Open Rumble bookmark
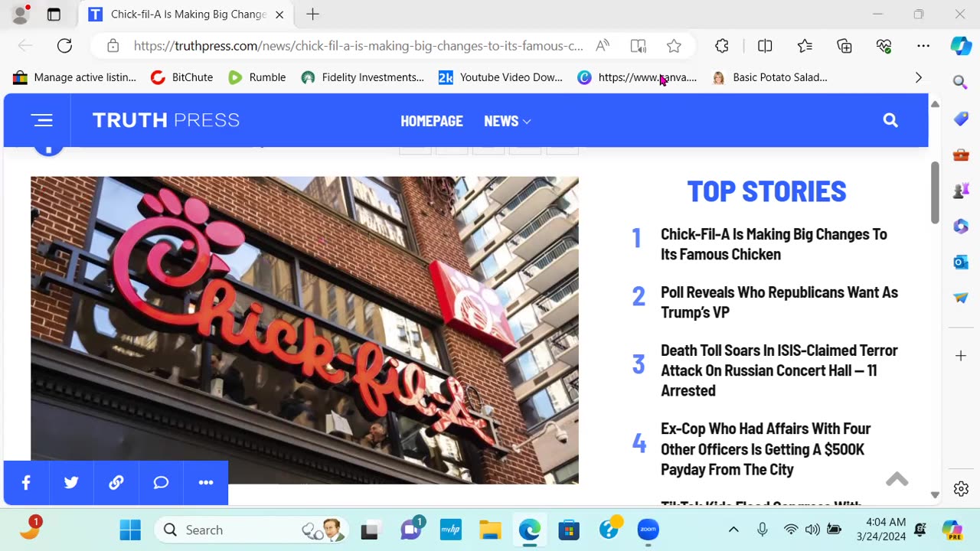Screen dimensions: 980x551 click(257, 77)
